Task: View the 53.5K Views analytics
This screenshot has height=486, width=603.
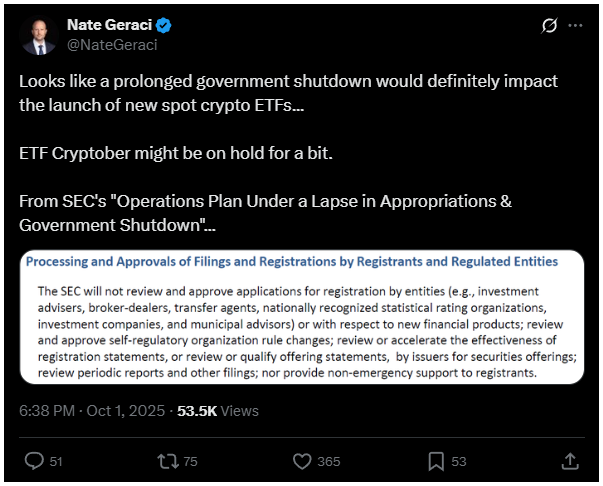Action: 217,411
